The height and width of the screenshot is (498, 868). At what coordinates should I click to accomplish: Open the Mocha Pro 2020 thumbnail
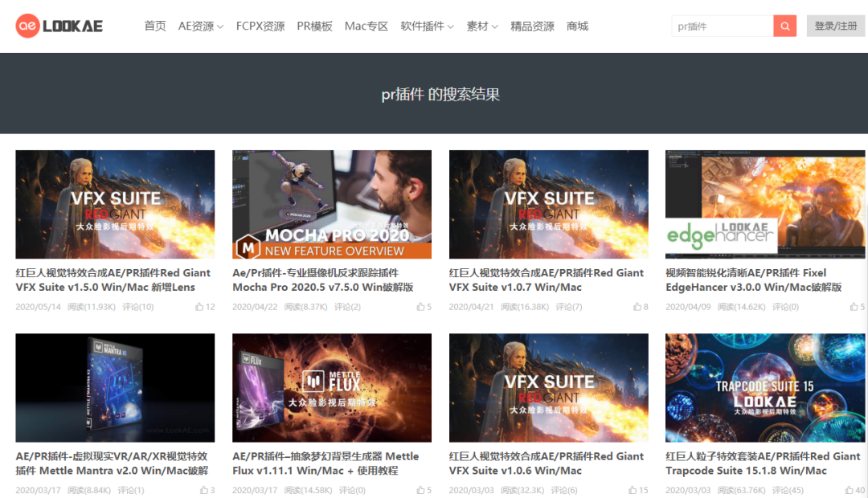(x=332, y=204)
